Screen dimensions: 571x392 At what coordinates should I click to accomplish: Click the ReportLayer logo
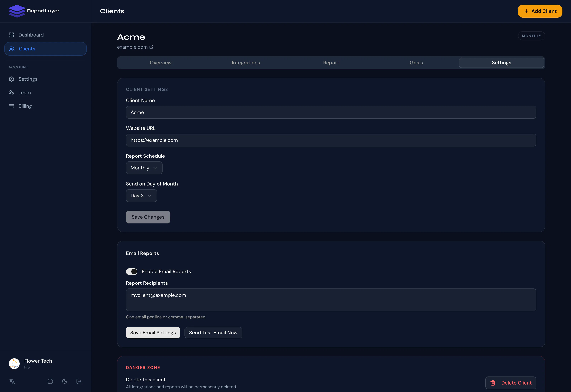(x=34, y=11)
